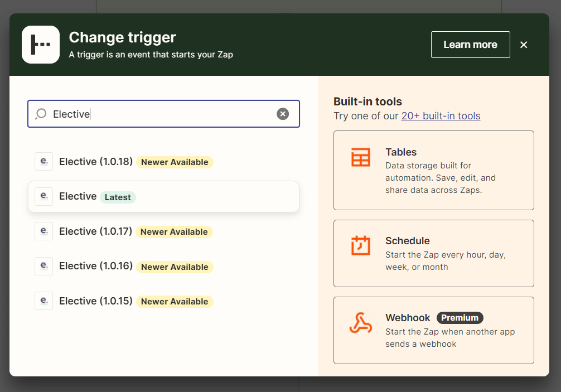561x392 pixels.
Task: Click the Elective (1.0.15) app icon
Action: pyautogui.click(x=43, y=301)
